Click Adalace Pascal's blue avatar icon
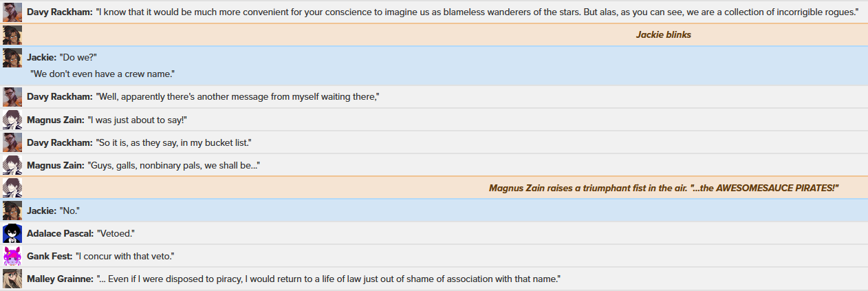The image size is (868, 291). [12, 233]
